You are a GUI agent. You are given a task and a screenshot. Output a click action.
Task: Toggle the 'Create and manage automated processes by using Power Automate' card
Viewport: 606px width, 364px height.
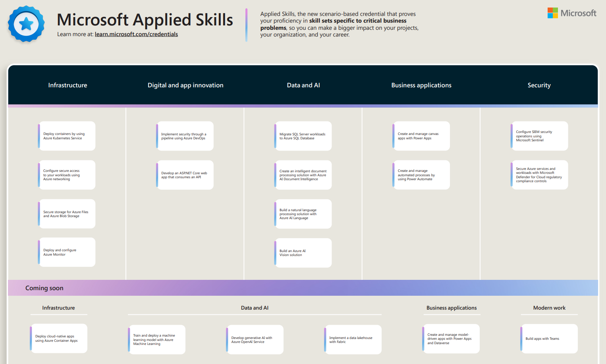421,175
